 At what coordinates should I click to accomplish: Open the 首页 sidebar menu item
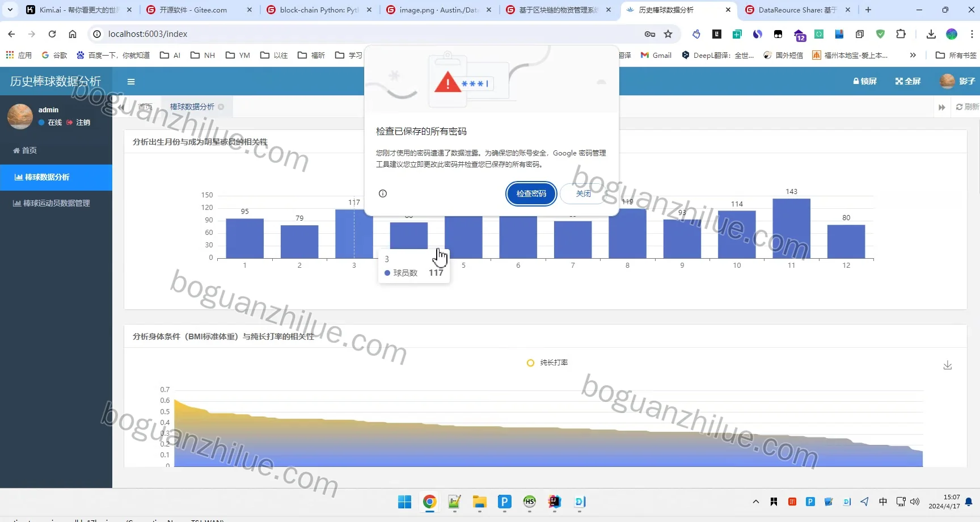click(56, 150)
